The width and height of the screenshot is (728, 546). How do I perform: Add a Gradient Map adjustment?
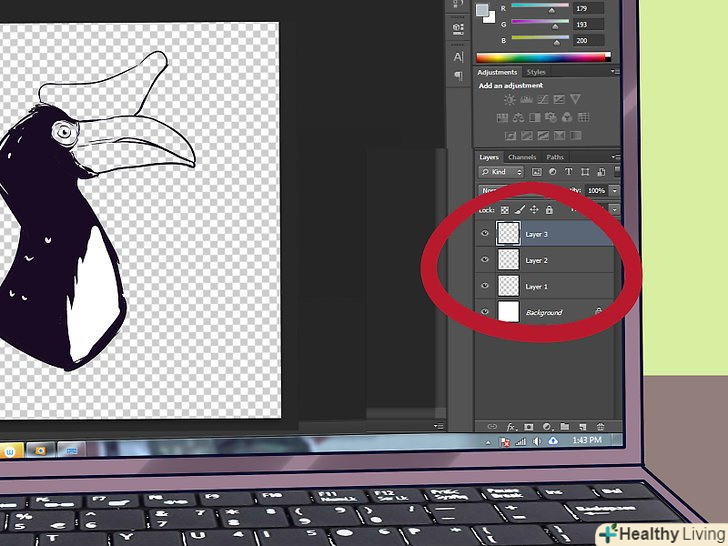click(x=575, y=136)
